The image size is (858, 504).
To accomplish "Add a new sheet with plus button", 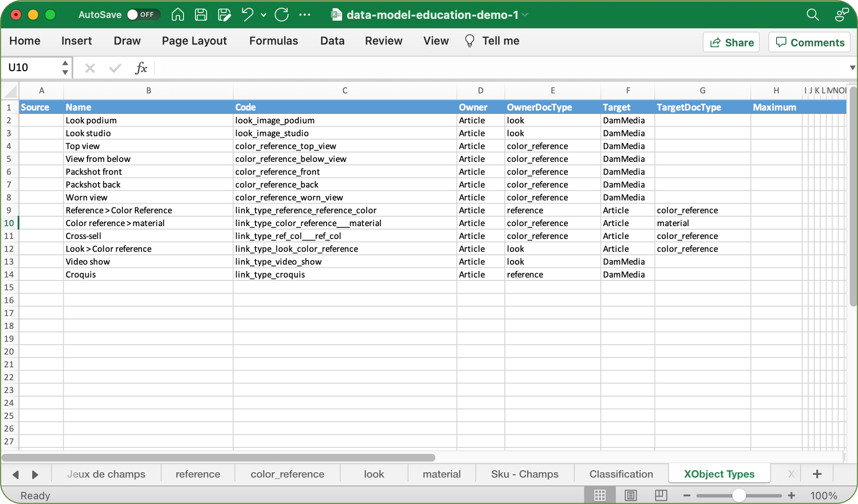I will 817,474.
